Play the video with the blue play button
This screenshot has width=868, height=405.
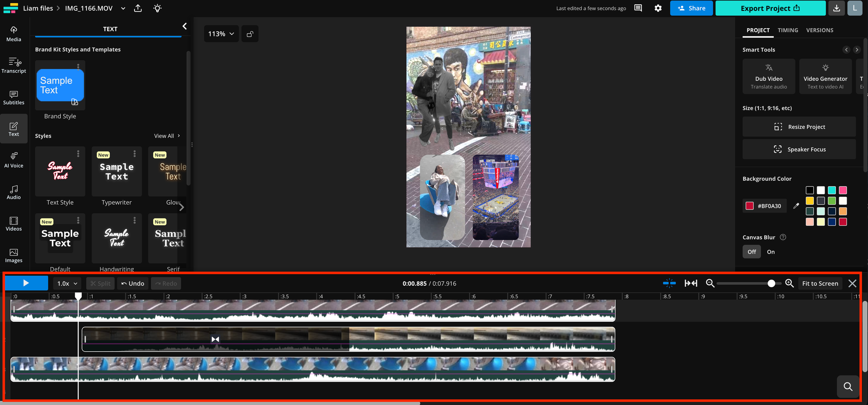[x=26, y=283]
